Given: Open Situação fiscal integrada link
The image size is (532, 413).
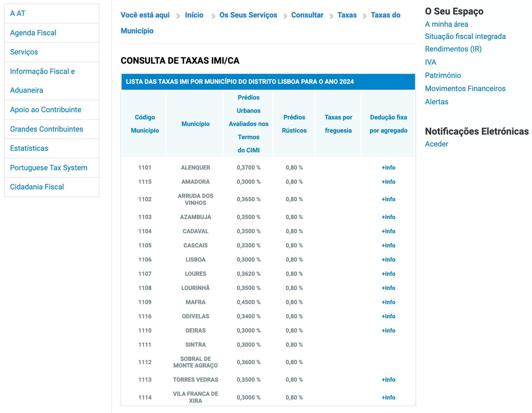Looking at the screenshot, I should tap(465, 36).
